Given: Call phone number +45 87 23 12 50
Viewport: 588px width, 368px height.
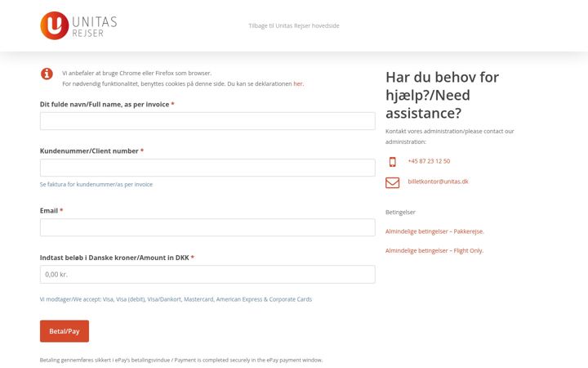Looking at the screenshot, I should pos(429,161).
